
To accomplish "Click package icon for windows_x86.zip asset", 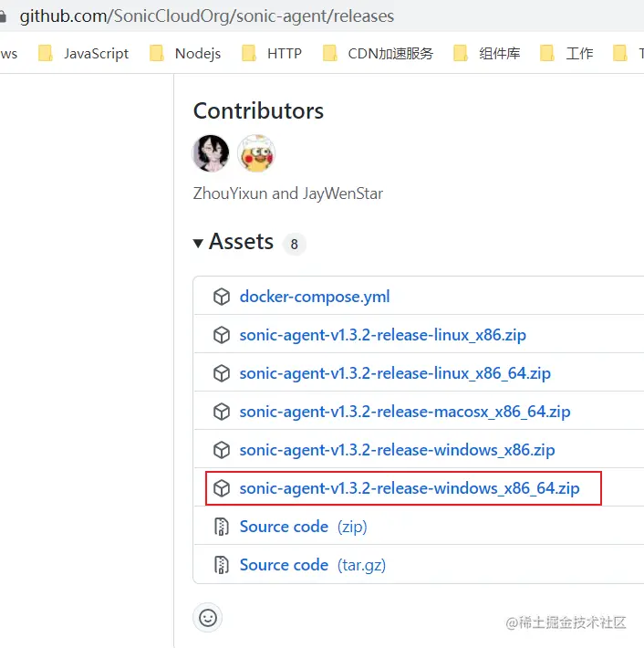I will pyautogui.click(x=222, y=450).
